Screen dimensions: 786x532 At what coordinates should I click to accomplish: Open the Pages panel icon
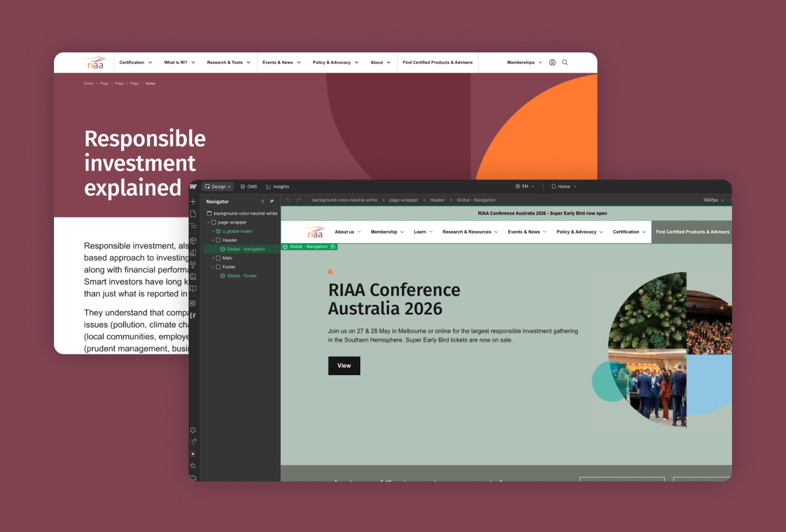click(193, 214)
